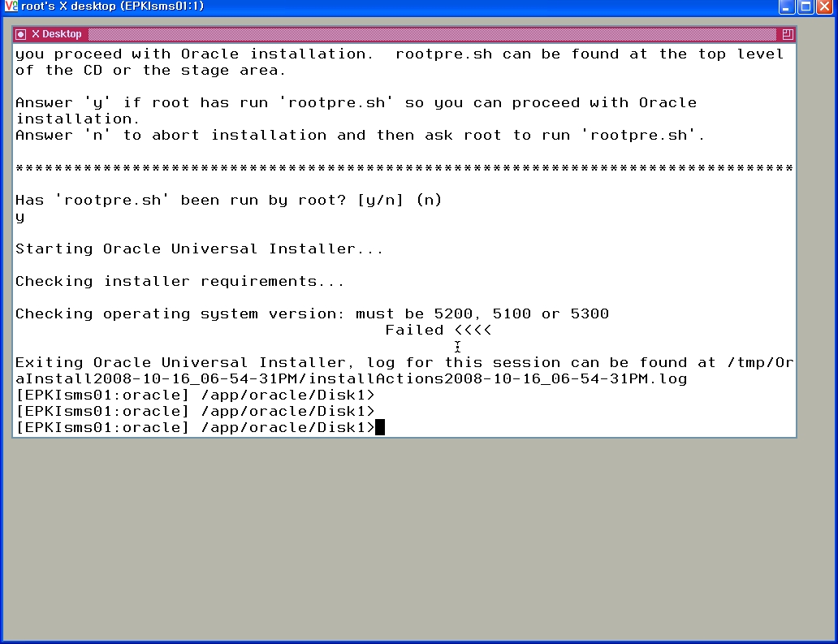838x644 pixels.
Task: Click the 'Failed <<<<' text in terminal
Action: (438, 331)
